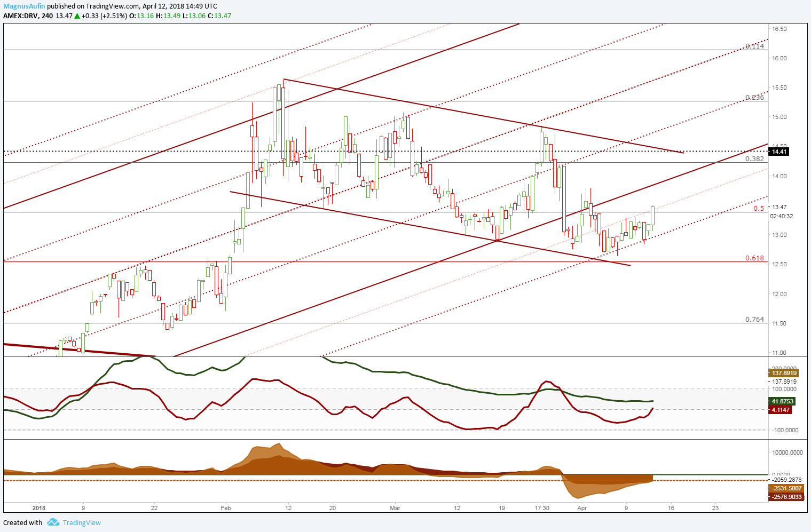Viewport: 811px width, 532px height.
Task: Click the close value C:13.47
Action: (x=219, y=15)
